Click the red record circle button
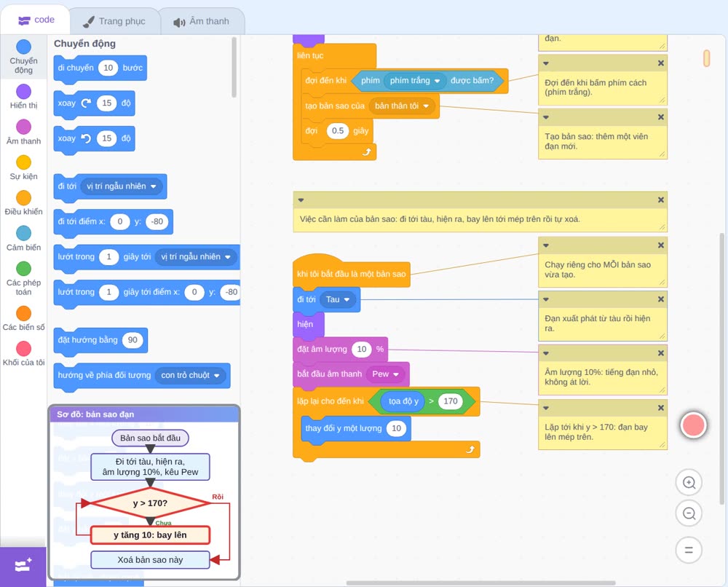The height and width of the screenshot is (587, 728). click(693, 425)
